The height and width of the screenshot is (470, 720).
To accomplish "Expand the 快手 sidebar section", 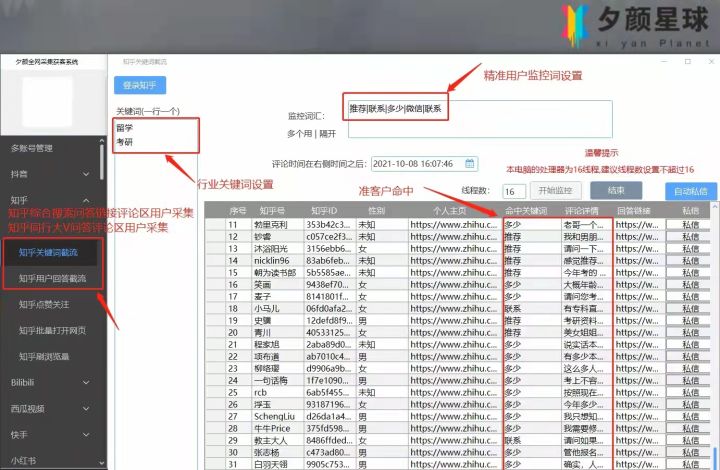I will pos(50,435).
